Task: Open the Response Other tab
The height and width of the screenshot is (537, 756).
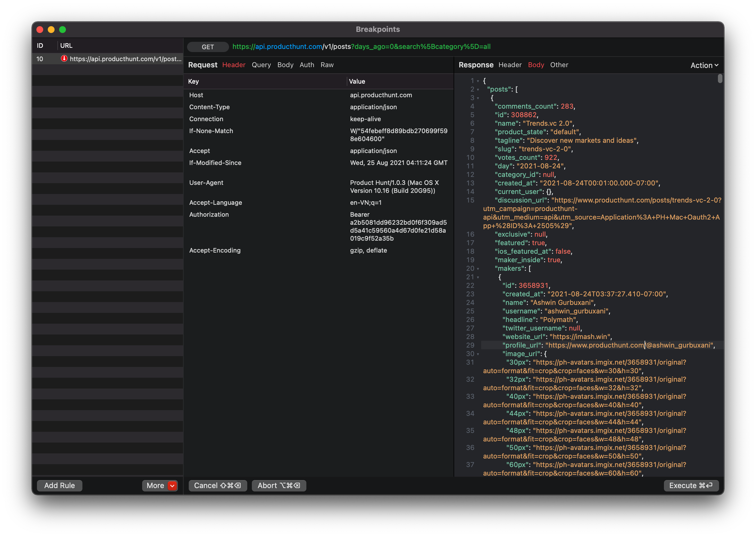Action: pyautogui.click(x=559, y=65)
